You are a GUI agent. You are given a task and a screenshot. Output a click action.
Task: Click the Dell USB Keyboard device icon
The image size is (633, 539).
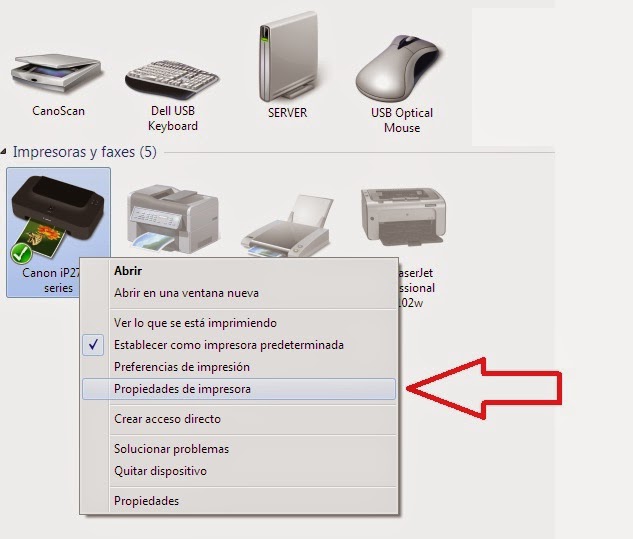tap(172, 80)
